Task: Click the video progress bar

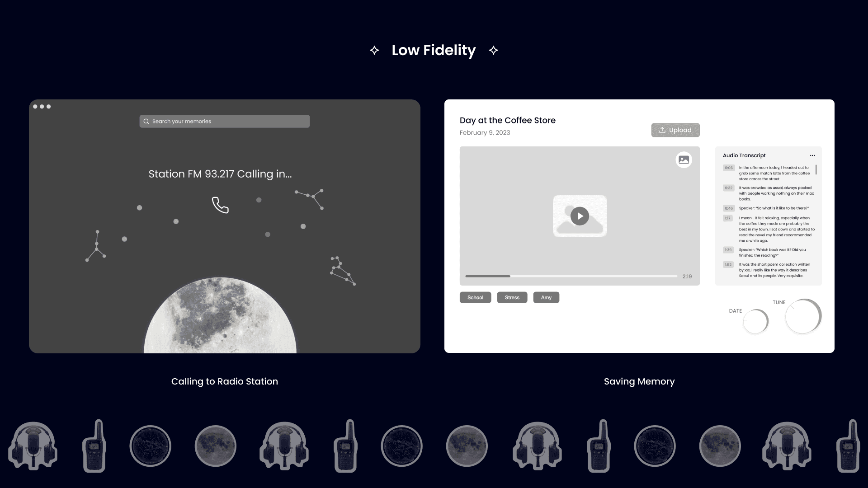Action: [571, 276]
